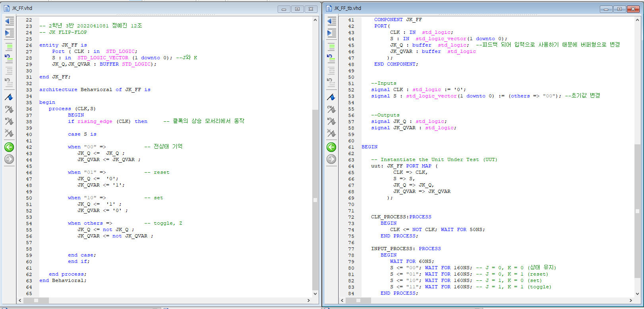The image size is (644, 309).
Task: Increase indent in the JK_FF.vhd window
Action: pyautogui.click(x=9, y=33)
